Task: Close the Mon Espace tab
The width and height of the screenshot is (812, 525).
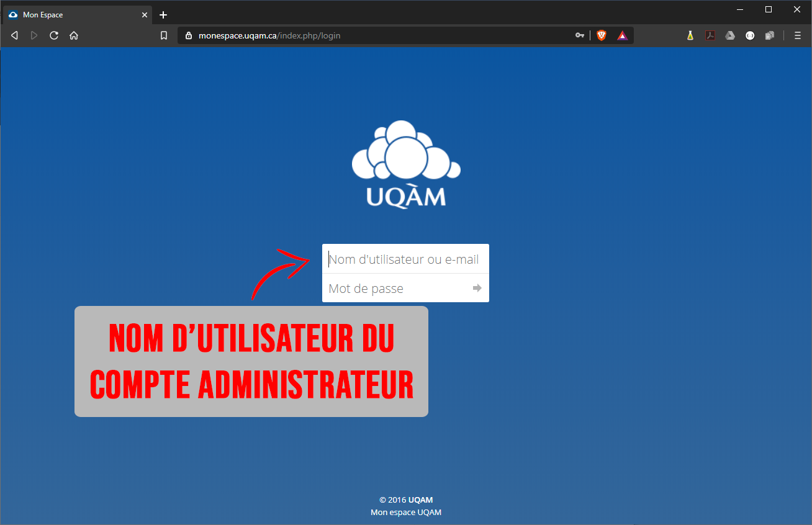Action: [x=145, y=15]
